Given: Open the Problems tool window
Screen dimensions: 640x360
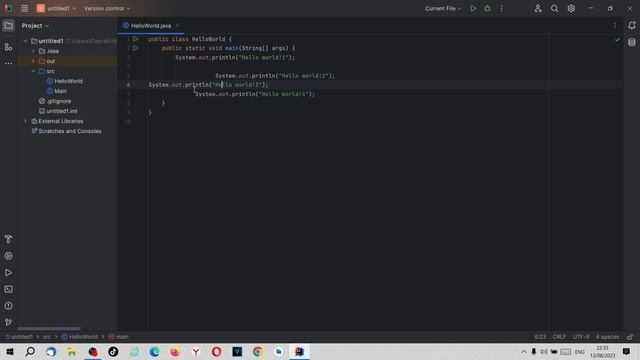Looking at the screenshot, I should [8, 306].
